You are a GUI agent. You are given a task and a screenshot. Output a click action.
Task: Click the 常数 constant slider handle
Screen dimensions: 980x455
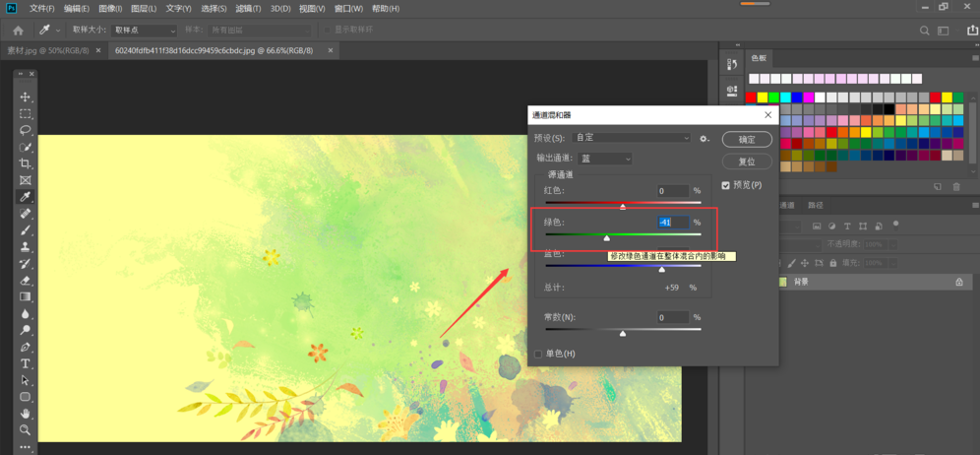pyautogui.click(x=623, y=334)
